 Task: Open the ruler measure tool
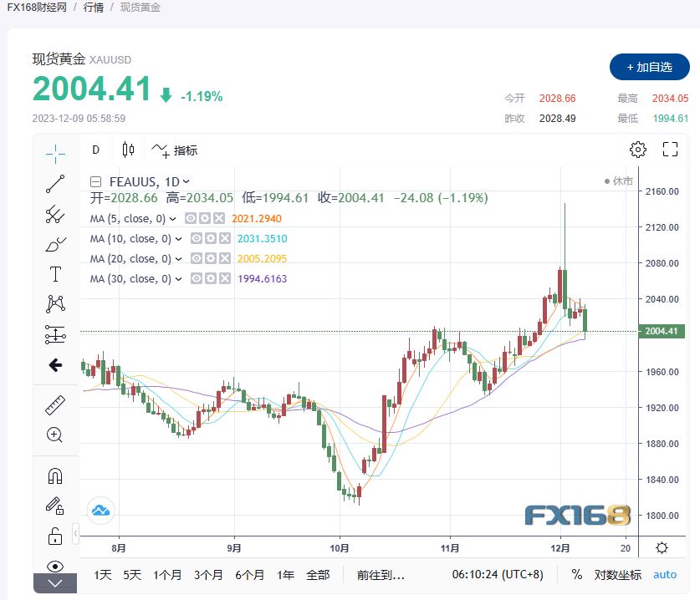(x=55, y=405)
